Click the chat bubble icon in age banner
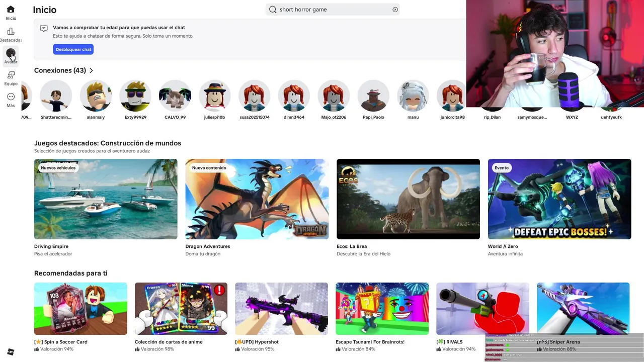The image size is (644, 362). point(44,29)
